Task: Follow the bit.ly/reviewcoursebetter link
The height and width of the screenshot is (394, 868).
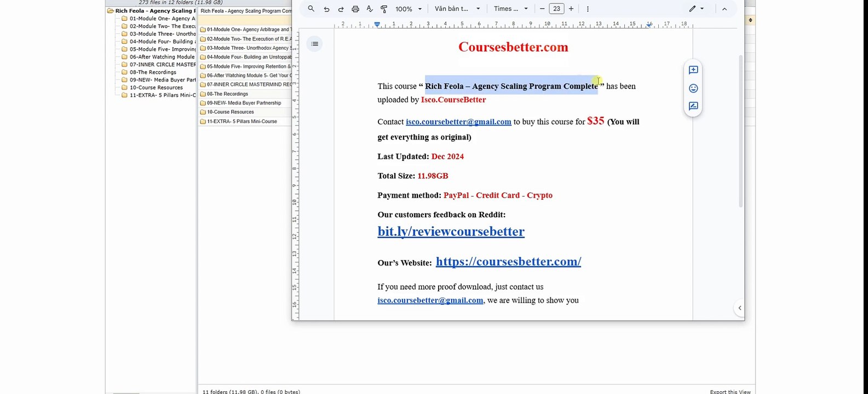Action: 451,231
